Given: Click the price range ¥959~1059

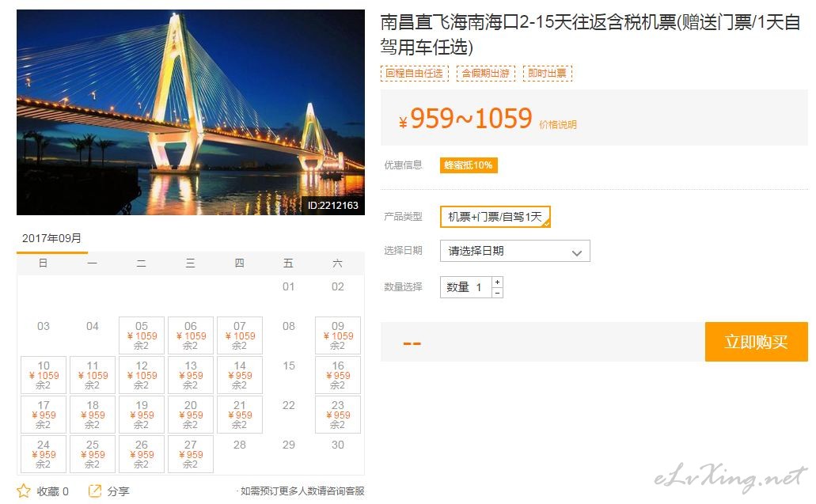Looking at the screenshot, I should (465, 119).
